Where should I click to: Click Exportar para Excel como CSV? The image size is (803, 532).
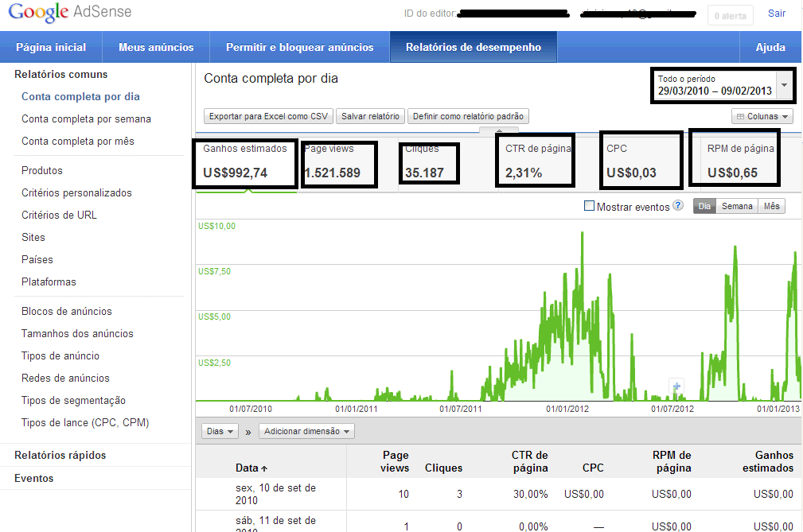click(268, 117)
